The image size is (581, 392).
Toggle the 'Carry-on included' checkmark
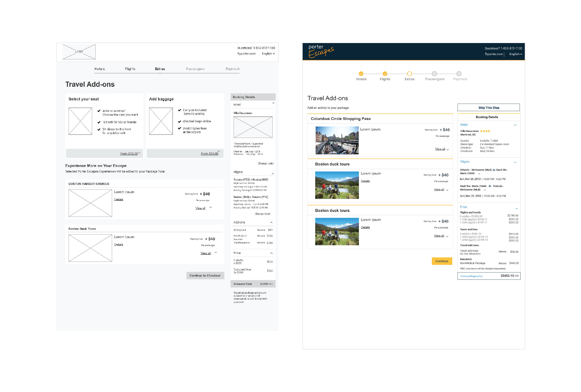179,110
